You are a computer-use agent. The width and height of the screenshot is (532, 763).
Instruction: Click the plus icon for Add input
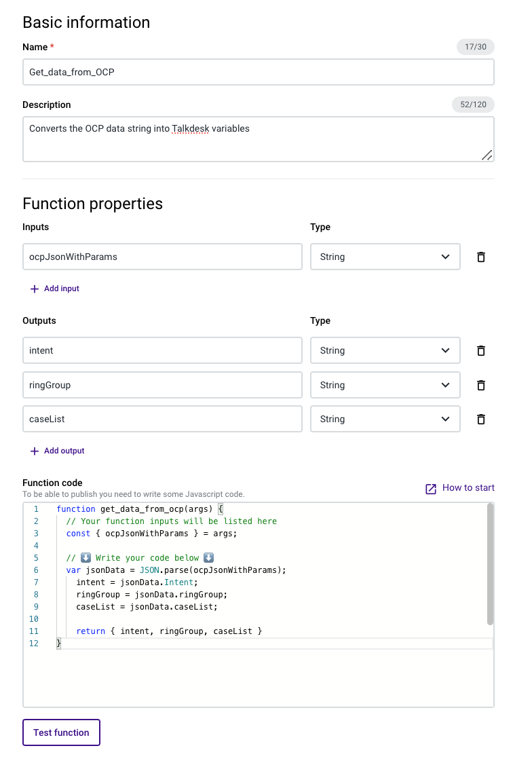coord(35,289)
